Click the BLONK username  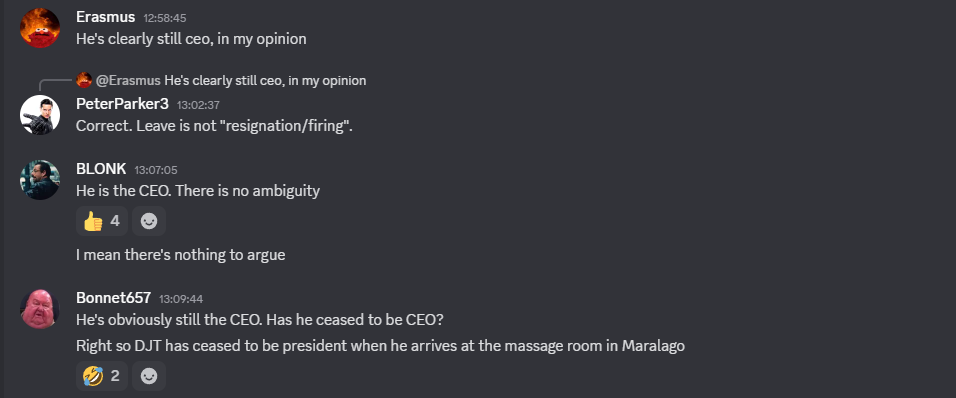(x=101, y=169)
